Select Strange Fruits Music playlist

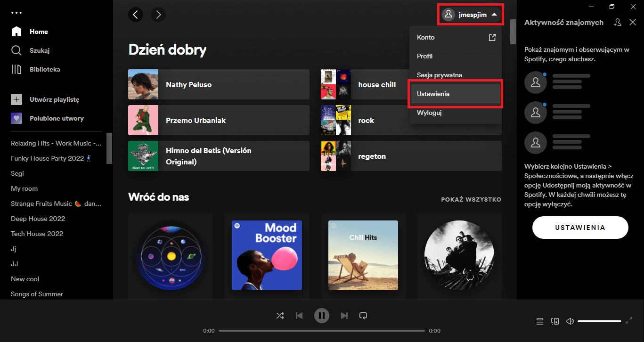[56, 204]
